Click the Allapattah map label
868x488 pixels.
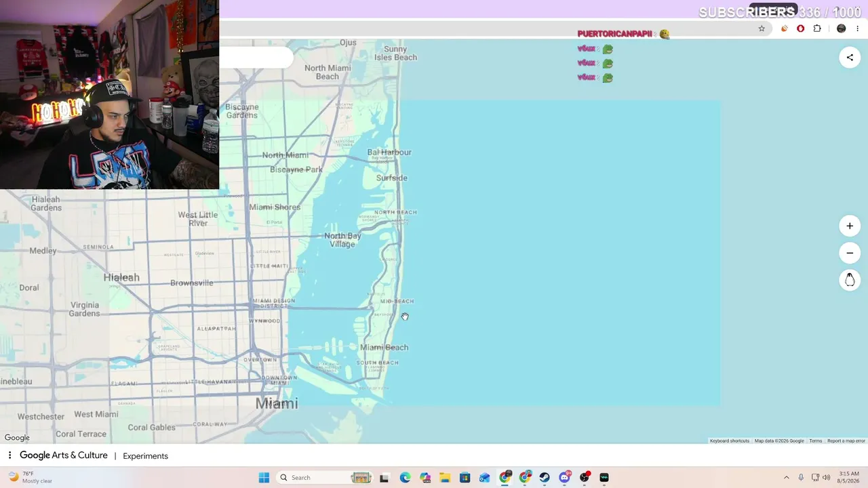point(216,329)
